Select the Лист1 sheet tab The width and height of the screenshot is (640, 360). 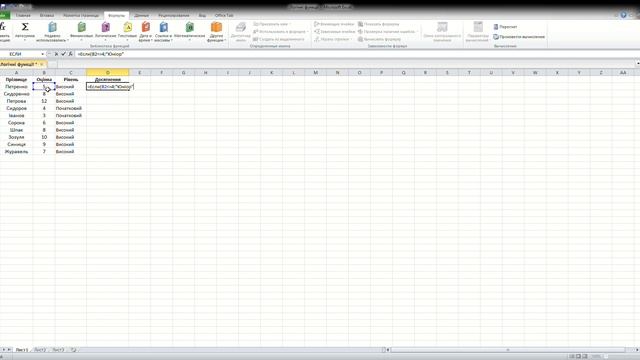point(21,350)
